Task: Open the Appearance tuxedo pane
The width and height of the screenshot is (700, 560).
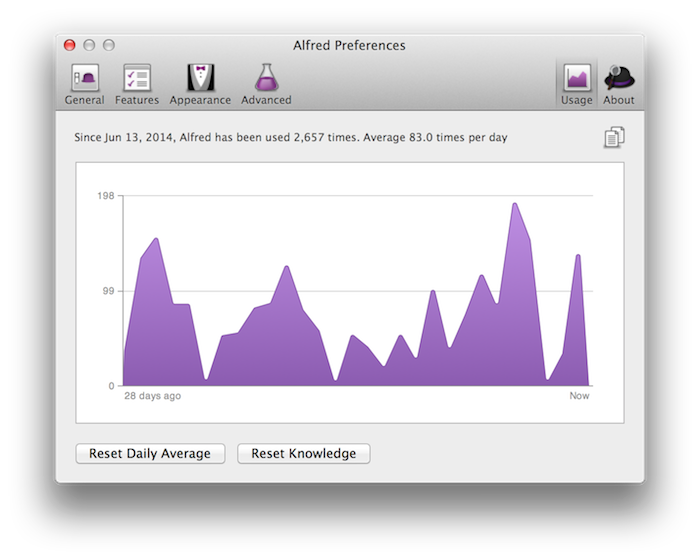Action: 200,84
